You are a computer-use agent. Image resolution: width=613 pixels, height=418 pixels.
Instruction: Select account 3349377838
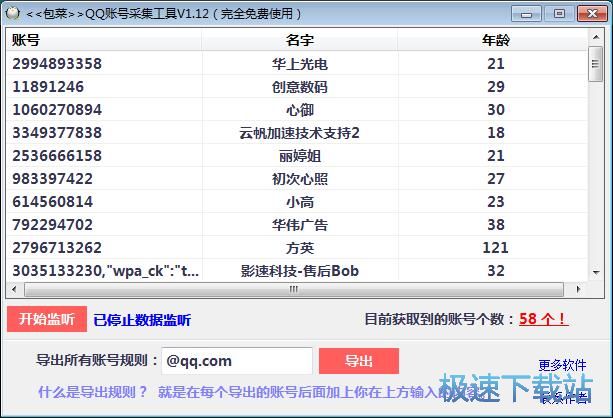[57, 133]
